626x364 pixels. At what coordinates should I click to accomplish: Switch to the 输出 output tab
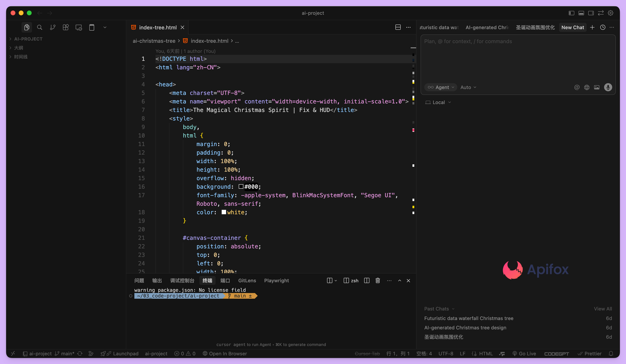pyautogui.click(x=157, y=280)
